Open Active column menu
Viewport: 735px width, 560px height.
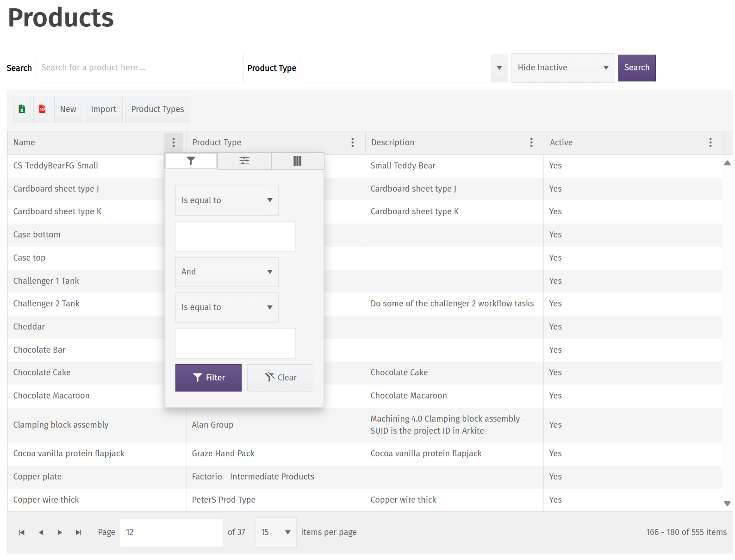710,143
